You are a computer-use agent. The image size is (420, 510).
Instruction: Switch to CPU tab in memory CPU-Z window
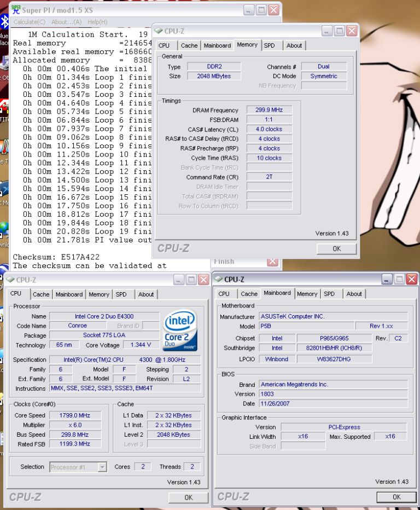click(x=164, y=45)
